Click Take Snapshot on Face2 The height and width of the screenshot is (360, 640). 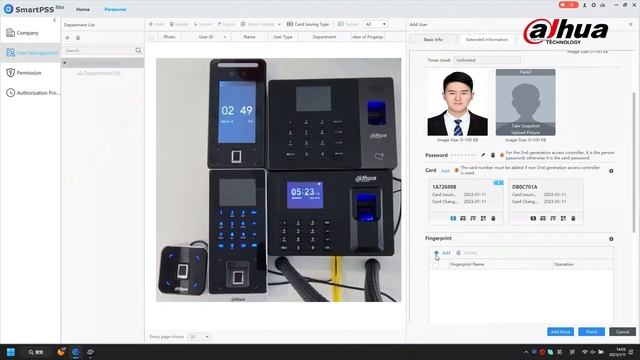525,126
